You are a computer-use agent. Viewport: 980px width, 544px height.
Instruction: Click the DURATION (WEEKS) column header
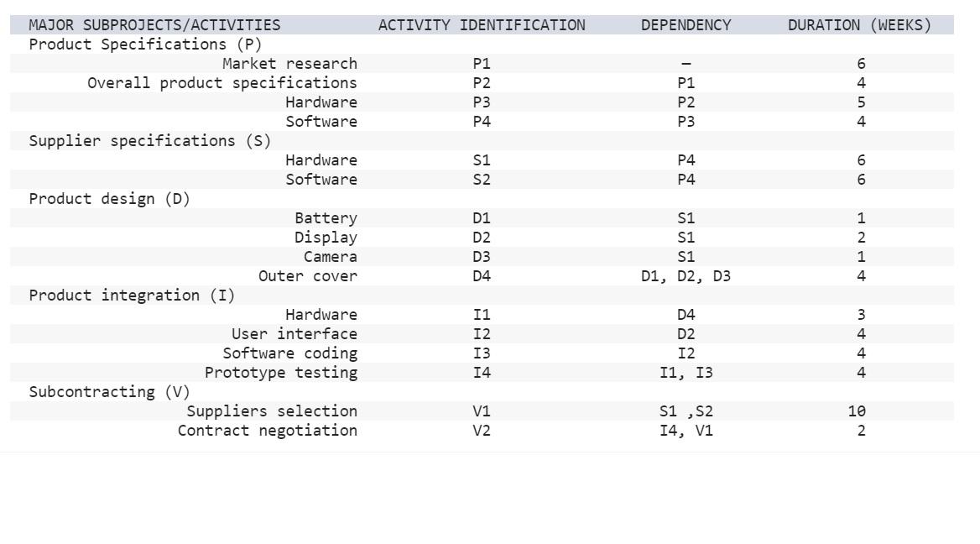(859, 25)
